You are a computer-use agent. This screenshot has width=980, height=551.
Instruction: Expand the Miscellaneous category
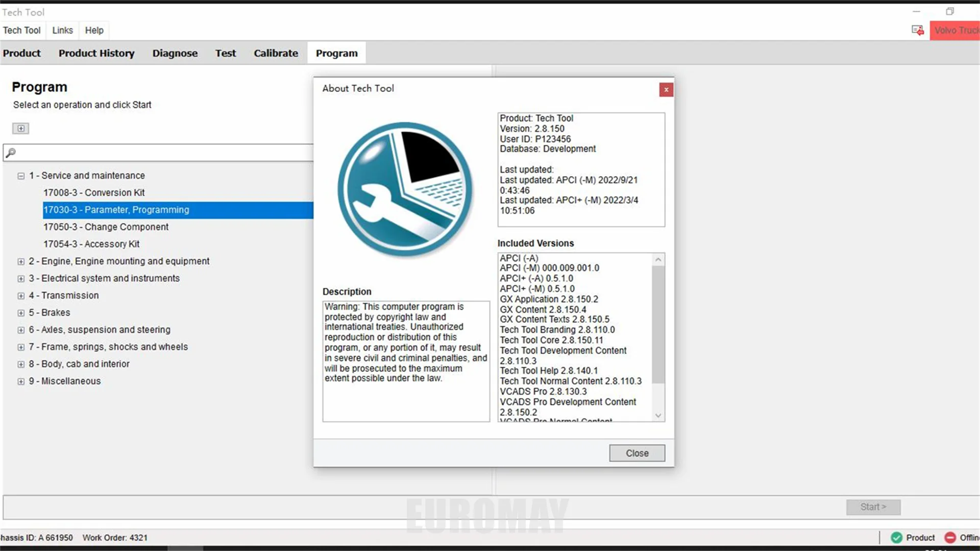21,381
